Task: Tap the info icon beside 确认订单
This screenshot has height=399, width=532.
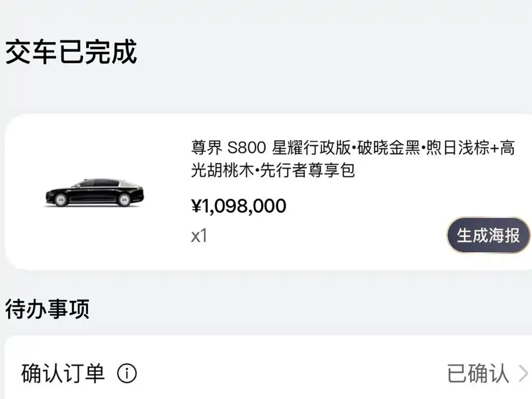Action: click(127, 374)
